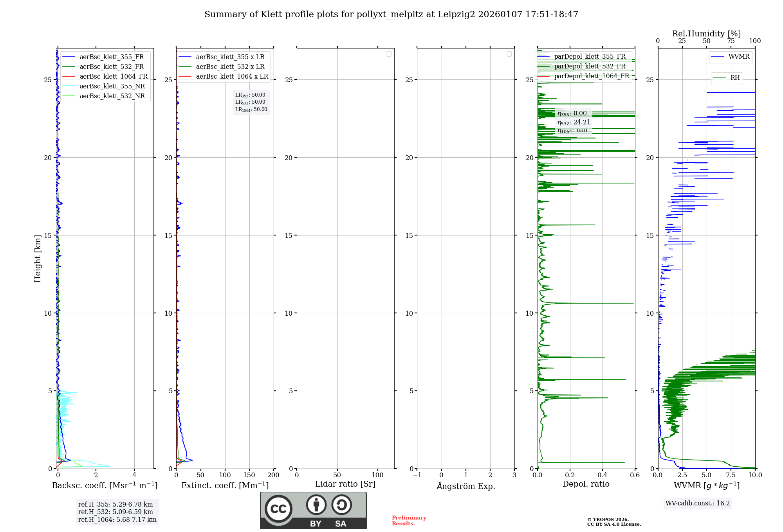Click the ref.H_355 reference height text
Image resolution: width=783 pixels, height=532 pixels.
(x=115, y=505)
